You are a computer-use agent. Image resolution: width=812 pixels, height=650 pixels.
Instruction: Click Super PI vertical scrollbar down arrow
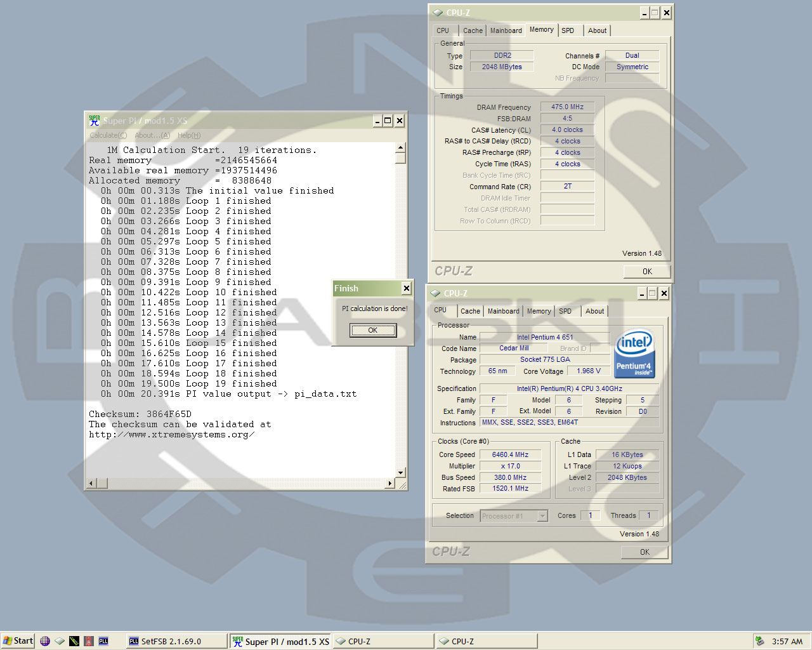pos(400,472)
